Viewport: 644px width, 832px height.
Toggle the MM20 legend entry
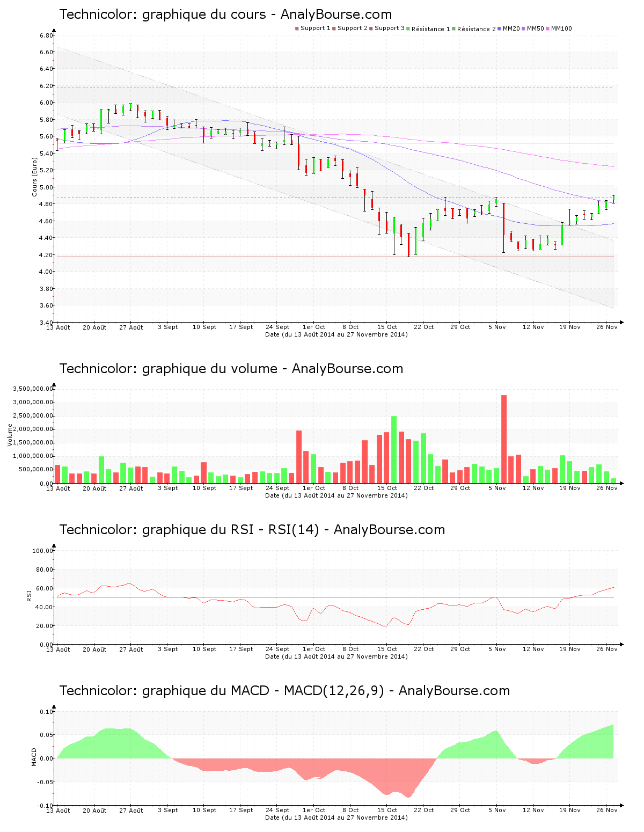click(509, 28)
